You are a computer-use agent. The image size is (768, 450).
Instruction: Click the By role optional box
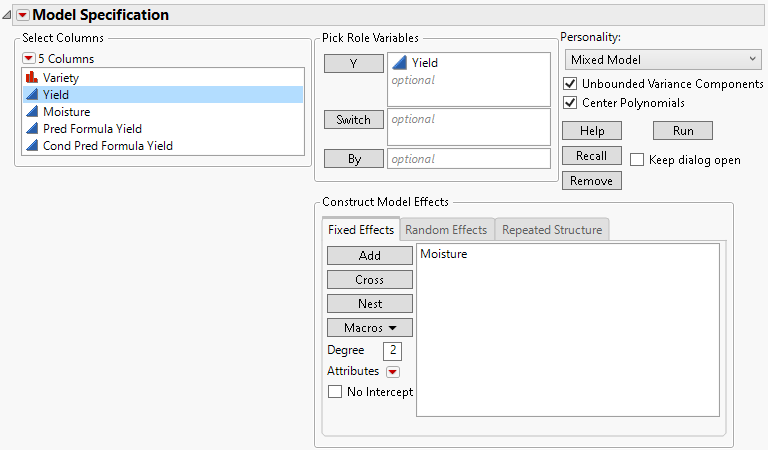(469, 159)
